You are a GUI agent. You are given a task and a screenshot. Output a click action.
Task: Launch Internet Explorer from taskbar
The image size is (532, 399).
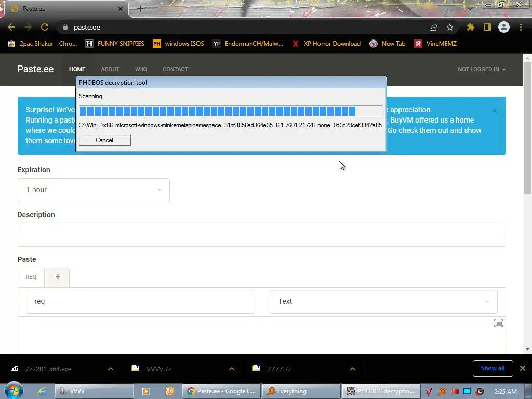[x=42, y=391]
